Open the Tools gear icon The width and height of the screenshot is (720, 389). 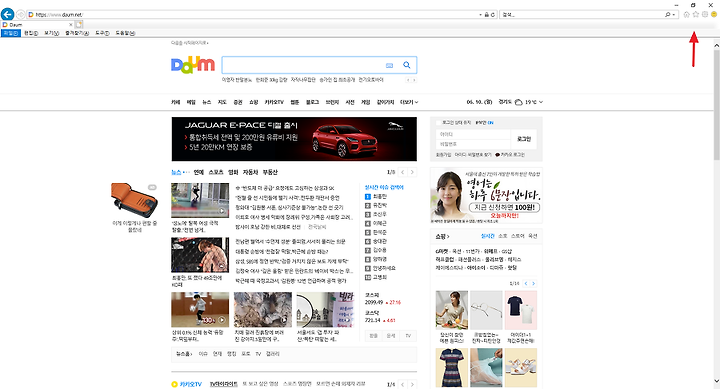tap(705, 15)
